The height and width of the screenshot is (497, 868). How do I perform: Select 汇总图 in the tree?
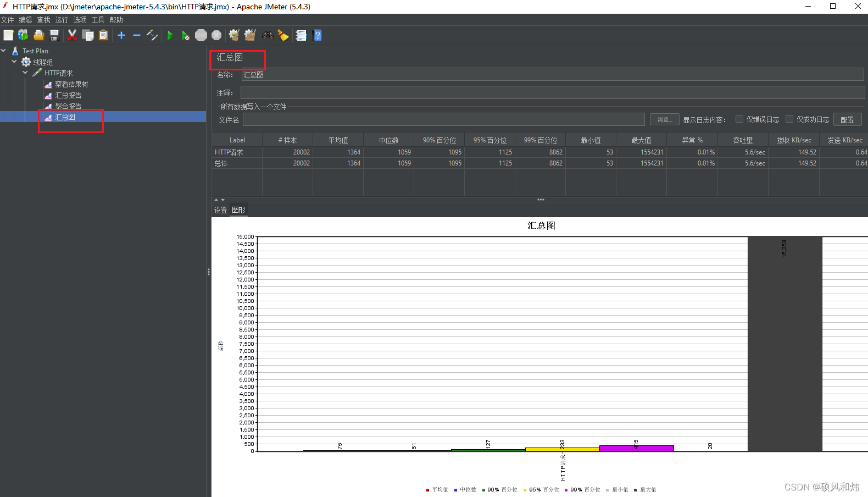click(x=65, y=117)
